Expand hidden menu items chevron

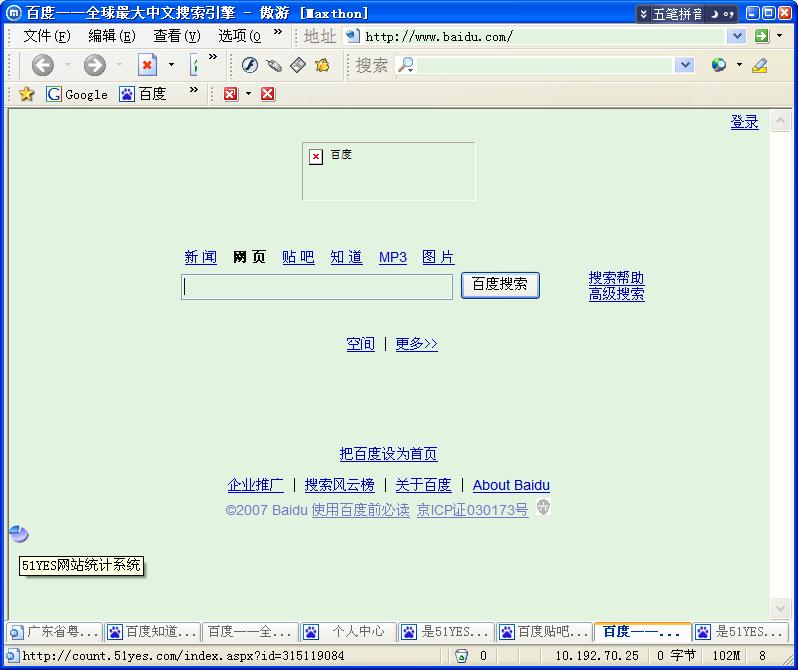coord(278,32)
